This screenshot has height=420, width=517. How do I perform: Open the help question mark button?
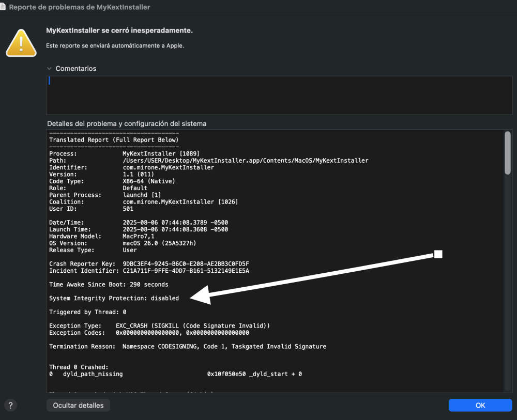pos(10,405)
